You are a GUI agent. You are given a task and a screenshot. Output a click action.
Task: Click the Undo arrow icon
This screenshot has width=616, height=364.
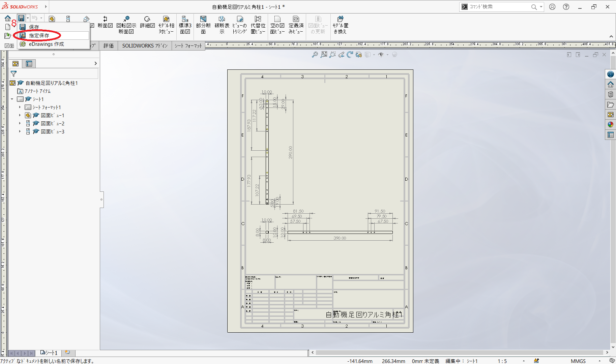coord(34,18)
